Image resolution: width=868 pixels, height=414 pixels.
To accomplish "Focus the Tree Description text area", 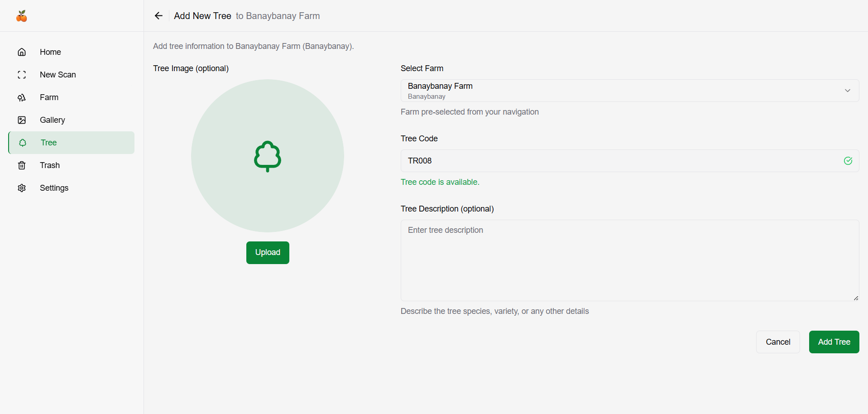I will click(629, 260).
